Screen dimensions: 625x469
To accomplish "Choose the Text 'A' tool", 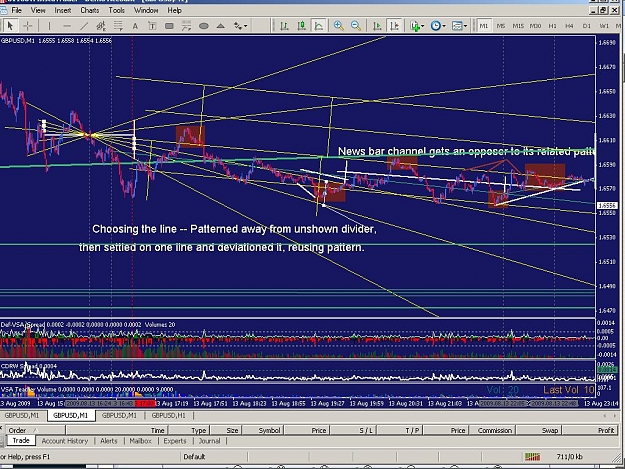I will [x=135, y=26].
